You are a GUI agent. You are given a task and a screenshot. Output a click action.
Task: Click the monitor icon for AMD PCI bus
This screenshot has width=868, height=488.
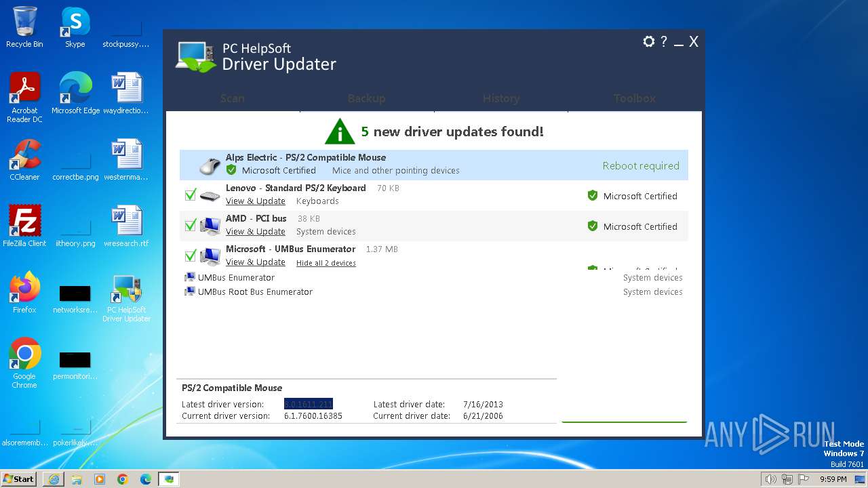click(x=210, y=226)
